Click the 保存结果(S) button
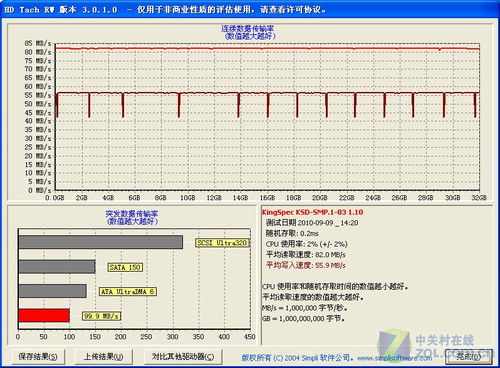This screenshot has height=368, width=500. click(38, 357)
